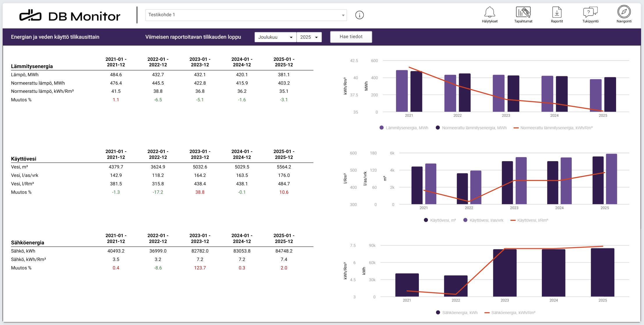
Task: Open the Hälytykset bell icon
Action: click(x=490, y=13)
